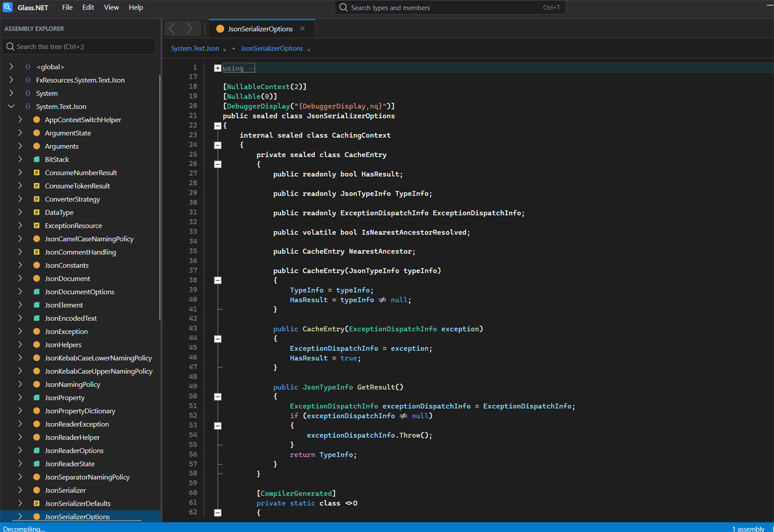Click the enum icon beside JsonSerializerDefaults

[37, 503]
